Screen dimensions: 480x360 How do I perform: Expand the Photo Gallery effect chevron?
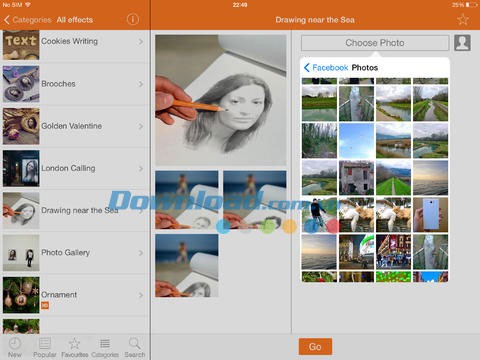pyautogui.click(x=141, y=253)
